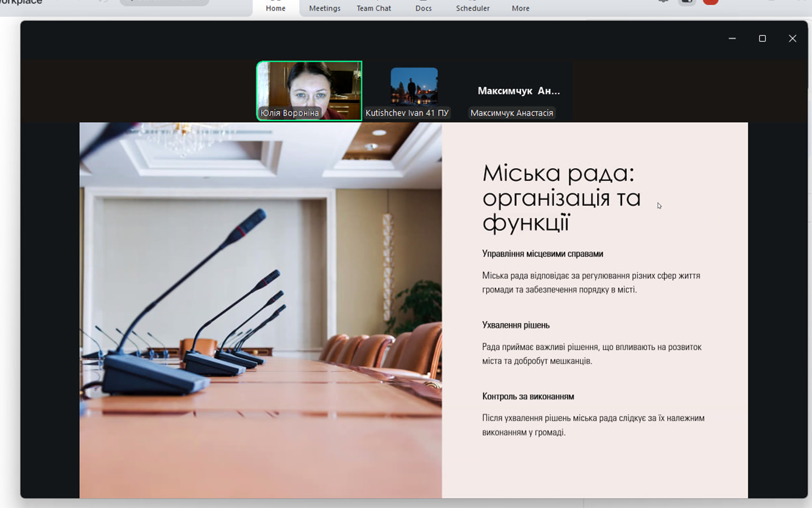Viewport: 812px width, 508px height.
Task: Click the Kutishchev Ivan 41 ПУ label
Action: [407, 112]
